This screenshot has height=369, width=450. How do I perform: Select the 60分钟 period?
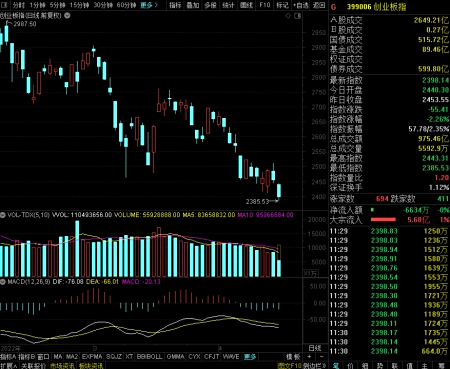coord(126,5)
